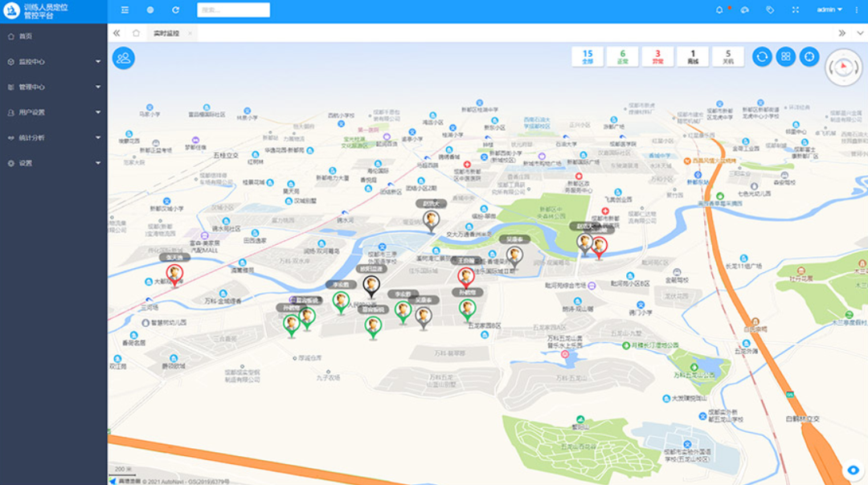Viewport: 868px width, 485px height.
Task: Open notifications via the bell icon
Action: pyautogui.click(x=719, y=10)
